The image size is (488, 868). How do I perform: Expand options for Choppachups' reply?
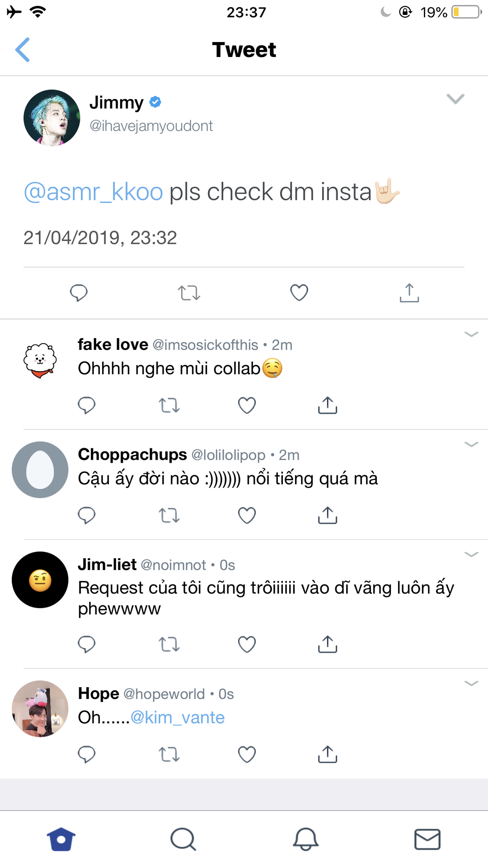(x=471, y=444)
